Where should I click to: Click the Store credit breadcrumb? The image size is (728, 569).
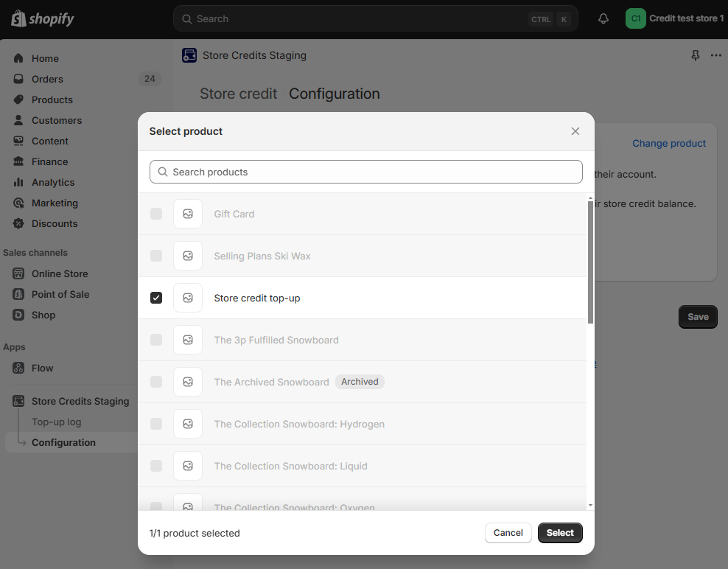click(x=238, y=94)
